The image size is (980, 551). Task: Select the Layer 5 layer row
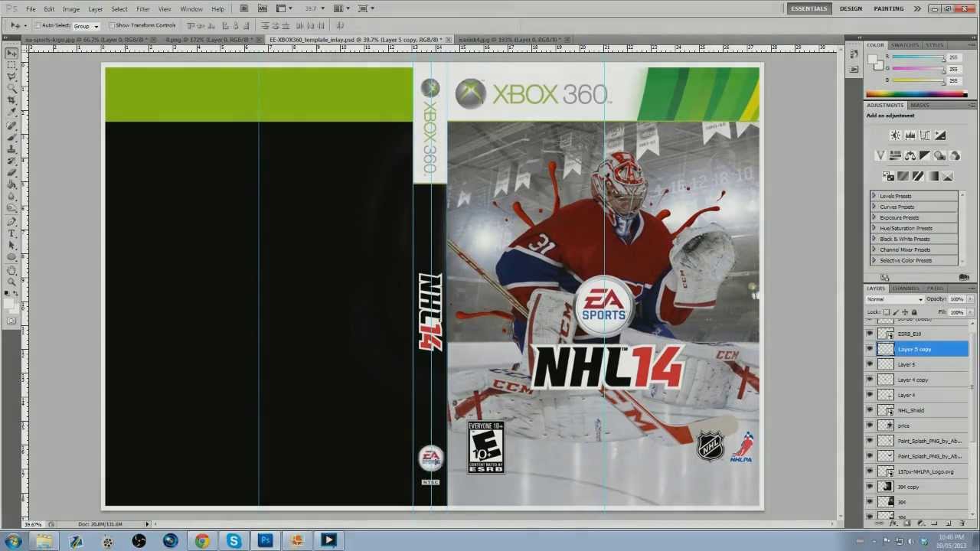click(x=917, y=364)
